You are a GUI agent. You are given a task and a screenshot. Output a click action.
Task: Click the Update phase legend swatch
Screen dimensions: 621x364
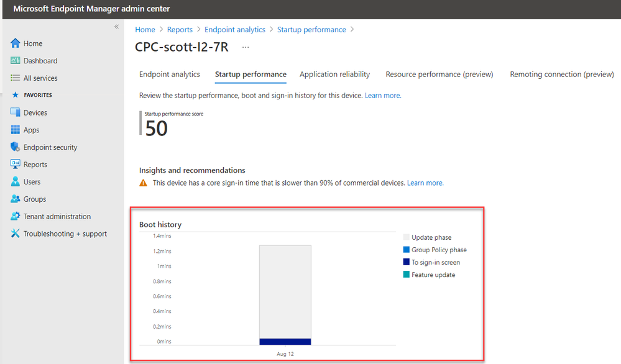pyautogui.click(x=407, y=237)
